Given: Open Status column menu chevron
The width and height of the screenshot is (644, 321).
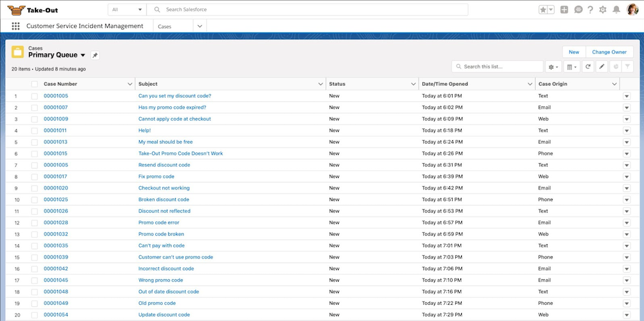Looking at the screenshot, I should tap(413, 84).
